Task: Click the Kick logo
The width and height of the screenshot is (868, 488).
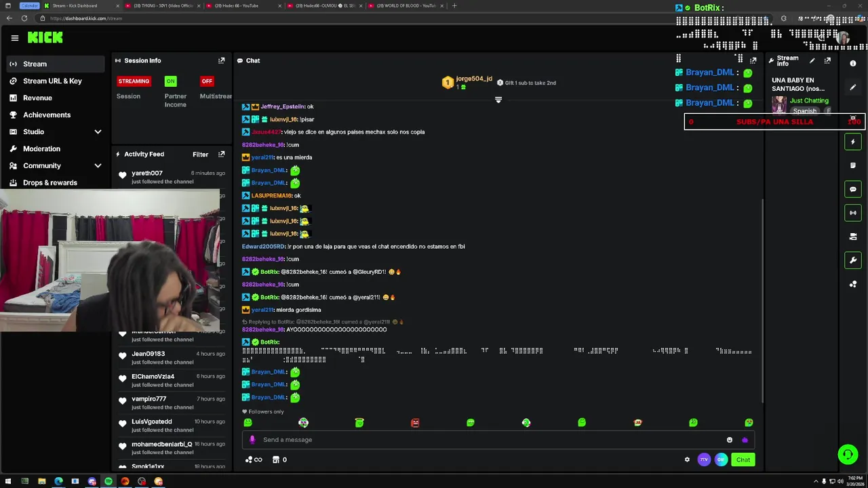Action: click(x=45, y=38)
